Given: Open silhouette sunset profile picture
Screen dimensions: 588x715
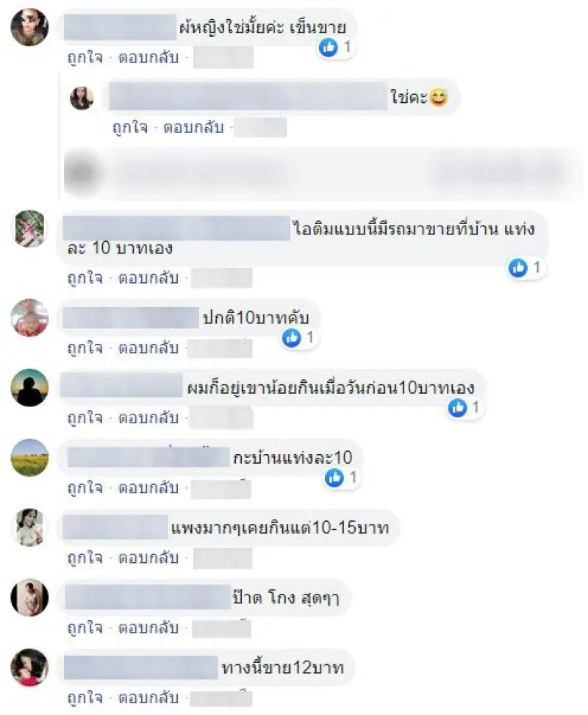Looking at the screenshot, I should coord(29,387).
